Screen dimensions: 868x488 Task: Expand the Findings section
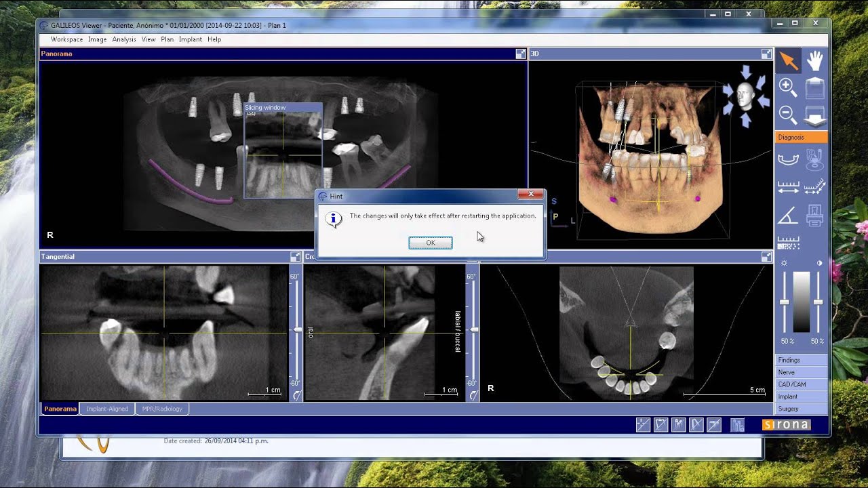[x=802, y=360]
